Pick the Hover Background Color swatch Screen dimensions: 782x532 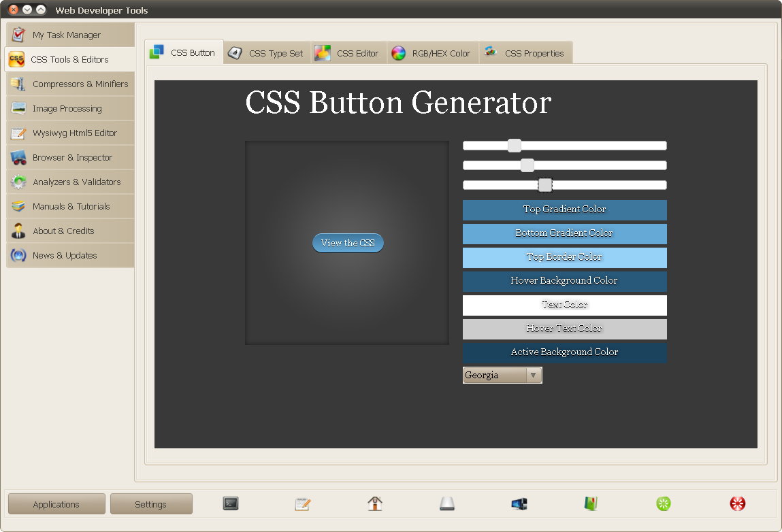(565, 281)
